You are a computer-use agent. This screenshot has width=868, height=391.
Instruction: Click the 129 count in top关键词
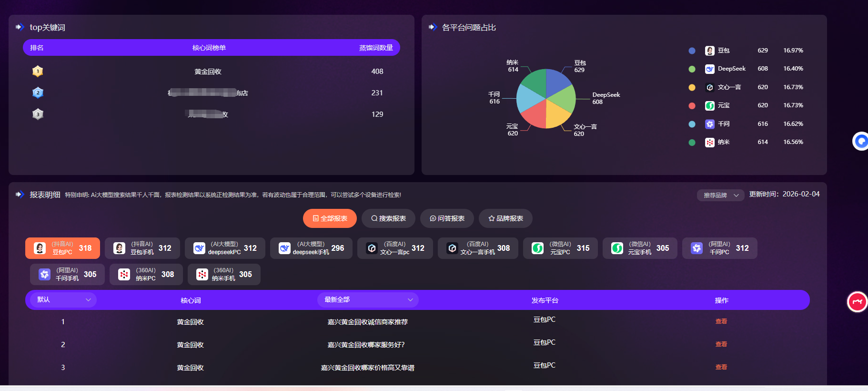[377, 114]
